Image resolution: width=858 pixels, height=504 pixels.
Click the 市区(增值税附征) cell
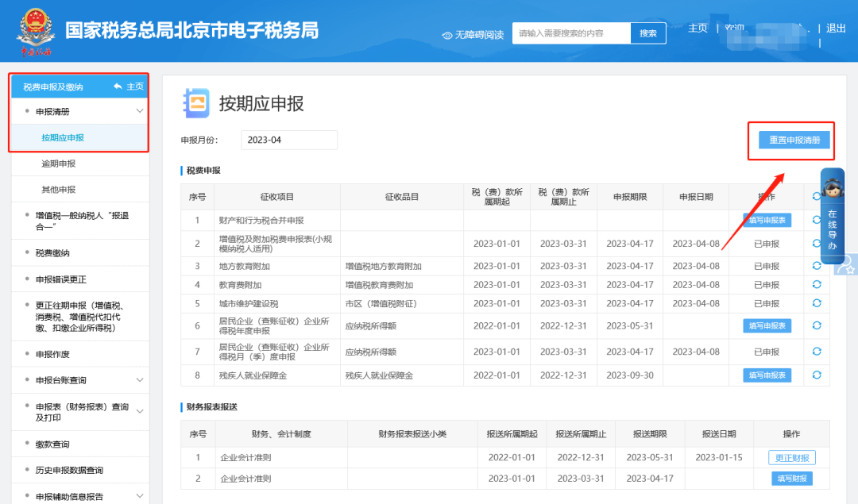(381, 303)
